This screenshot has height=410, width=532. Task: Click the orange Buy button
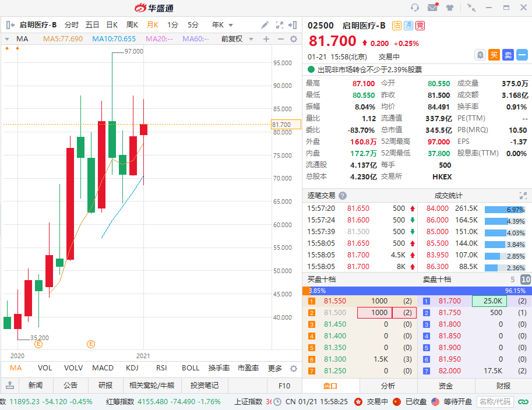(x=494, y=55)
